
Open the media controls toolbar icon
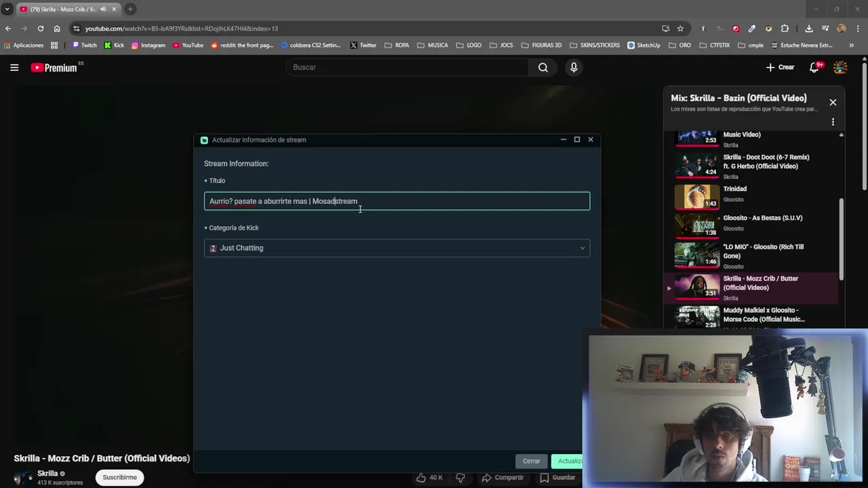tap(825, 28)
